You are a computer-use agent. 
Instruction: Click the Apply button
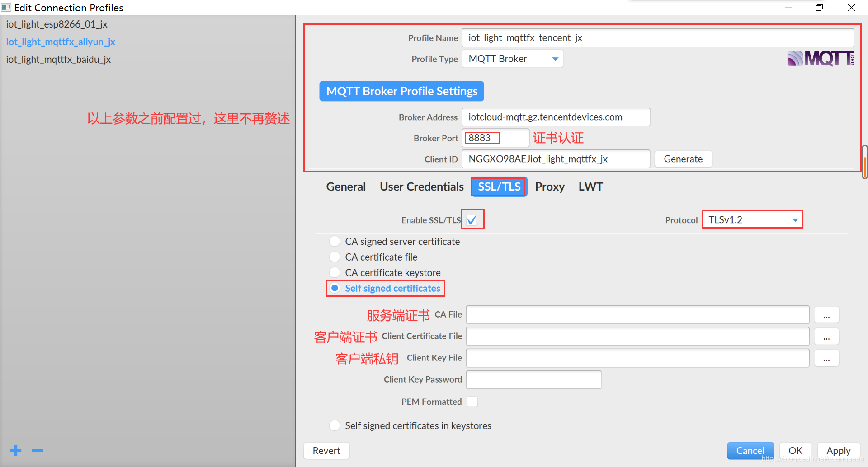839,451
